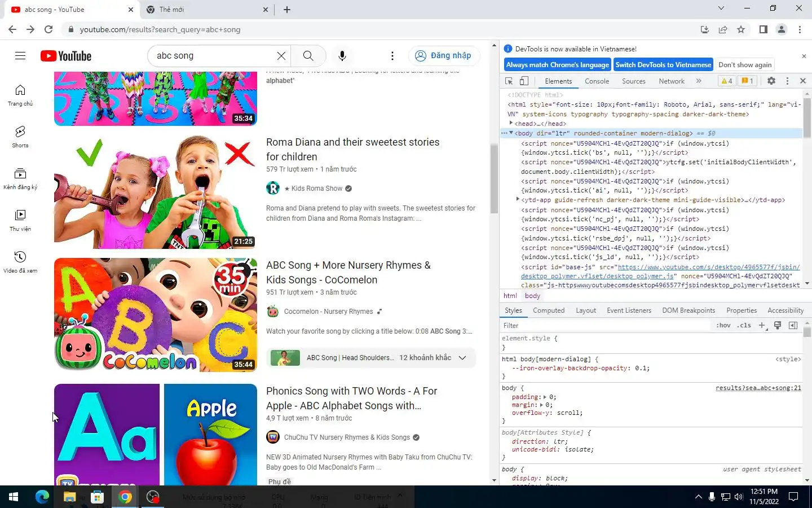This screenshot has height=508, width=812.
Task: Select the html breadcrumb in DevTools
Action: pyautogui.click(x=510, y=296)
